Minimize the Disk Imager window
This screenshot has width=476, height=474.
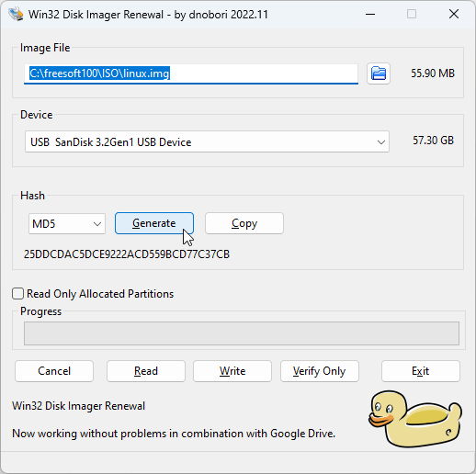pos(370,14)
